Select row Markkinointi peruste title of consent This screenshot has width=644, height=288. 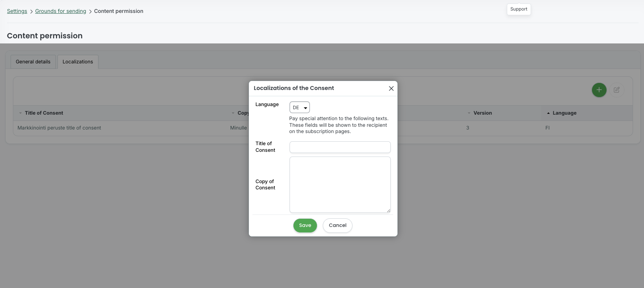(323, 128)
